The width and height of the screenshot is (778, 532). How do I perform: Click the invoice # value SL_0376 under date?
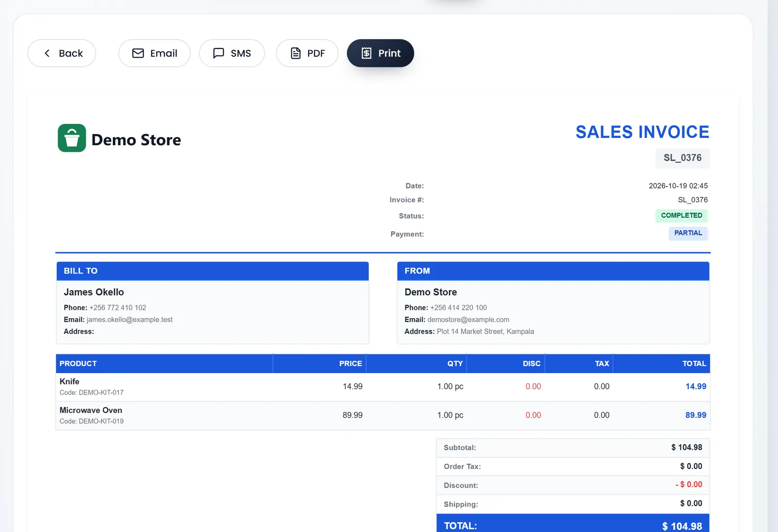(693, 200)
